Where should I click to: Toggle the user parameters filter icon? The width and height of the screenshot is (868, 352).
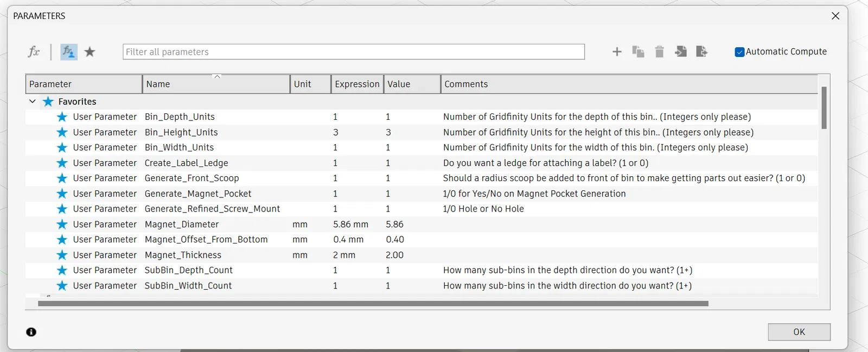(x=68, y=52)
